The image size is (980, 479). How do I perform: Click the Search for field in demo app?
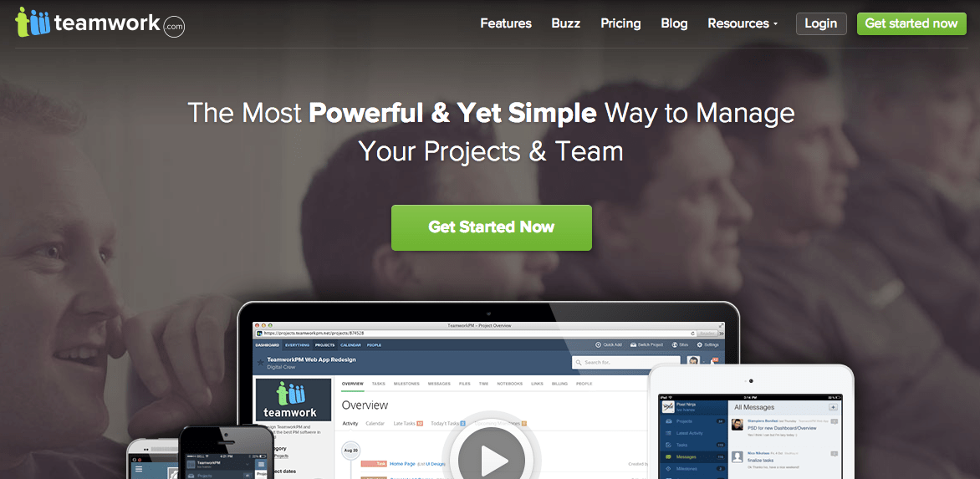(626, 362)
